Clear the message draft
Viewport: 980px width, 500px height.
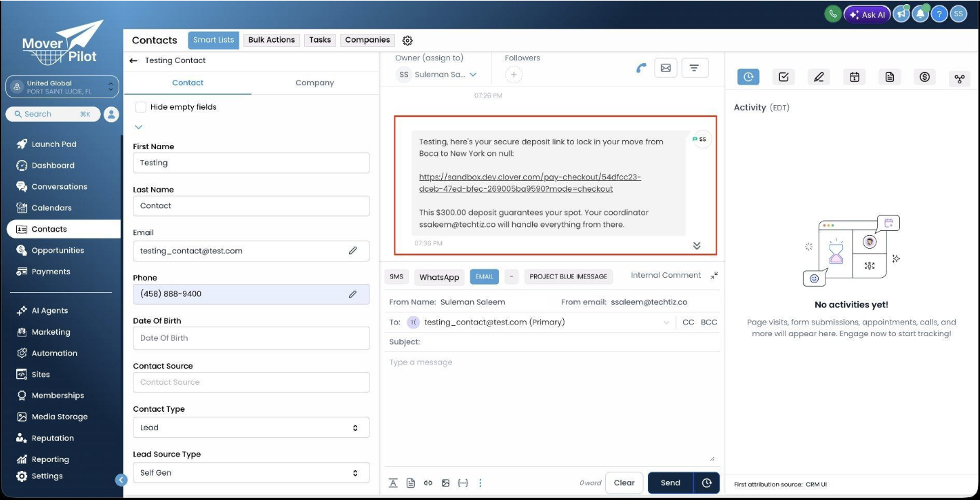624,483
